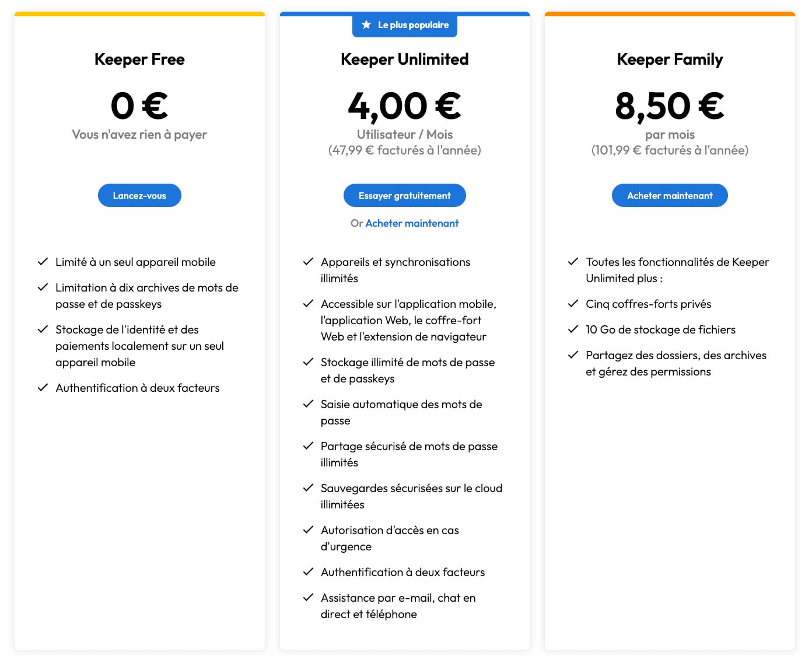The width and height of the screenshot is (812, 667).
Task: Click the checkmark beside 'Partage sécurisé de mots de passe illimités'
Action: click(x=308, y=445)
